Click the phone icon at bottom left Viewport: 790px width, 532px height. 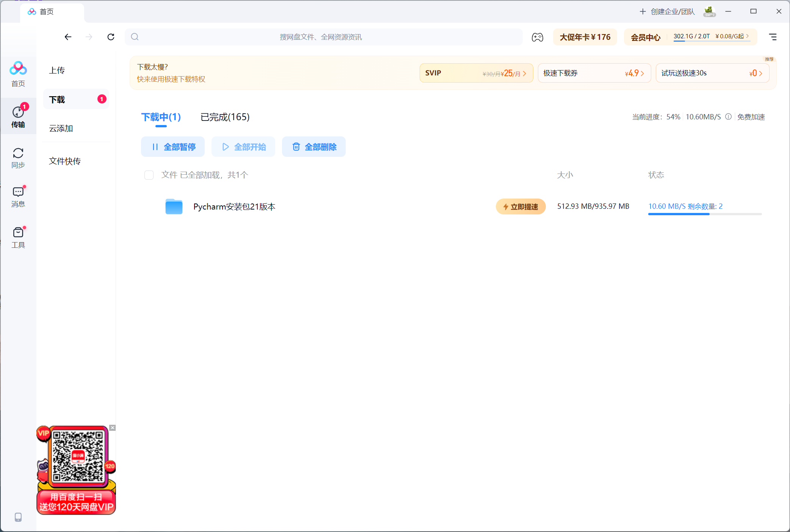coord(18,517)
